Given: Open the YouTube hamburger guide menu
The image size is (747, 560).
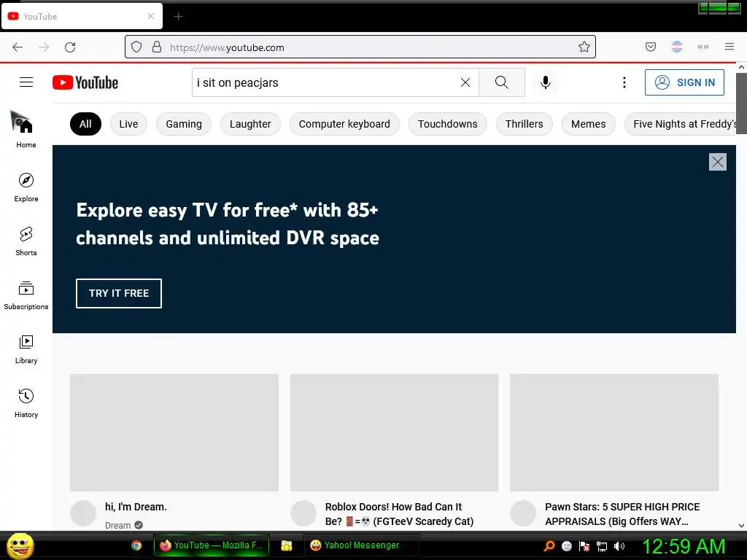Looking at the screenshot, I should pyautogui.click(x=26, y=82).
